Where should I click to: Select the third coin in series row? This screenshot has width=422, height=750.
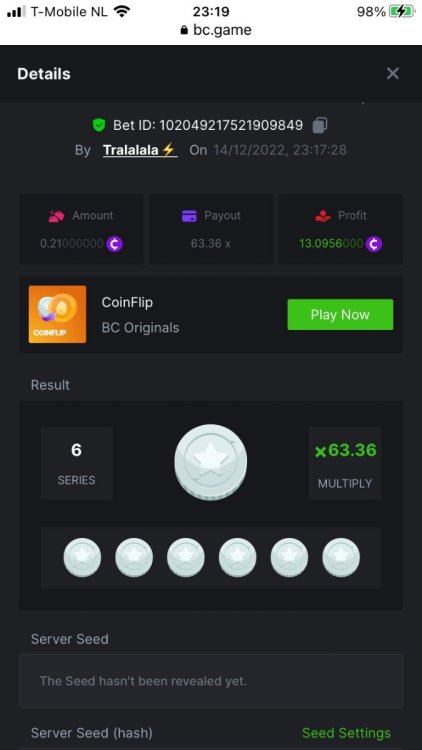[186, 558]
